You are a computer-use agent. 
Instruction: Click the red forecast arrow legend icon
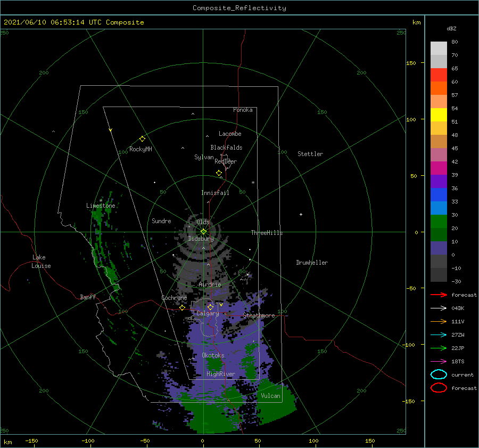(439, 295)
